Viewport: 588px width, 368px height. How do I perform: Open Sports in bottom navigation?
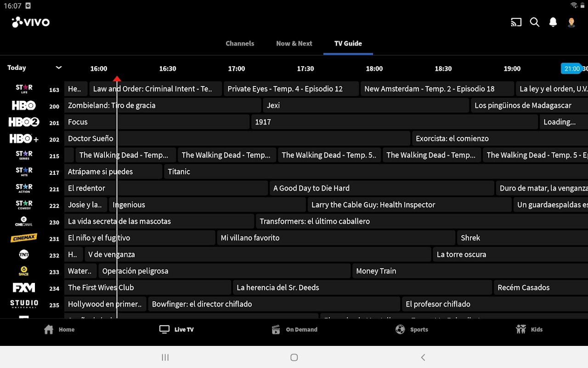412,329
